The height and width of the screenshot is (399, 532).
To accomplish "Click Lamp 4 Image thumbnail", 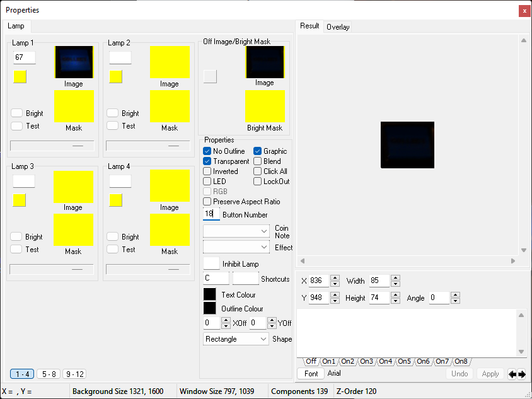I will [x=170, y=185].
